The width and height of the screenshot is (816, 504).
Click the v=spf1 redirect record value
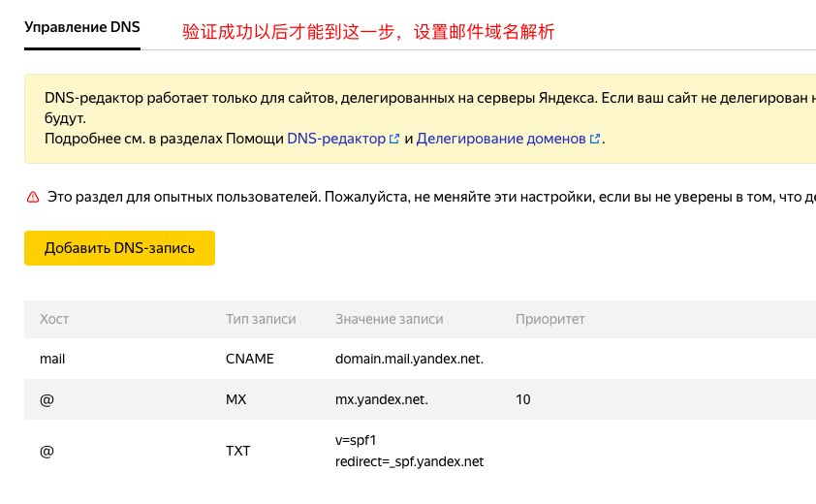409,451
